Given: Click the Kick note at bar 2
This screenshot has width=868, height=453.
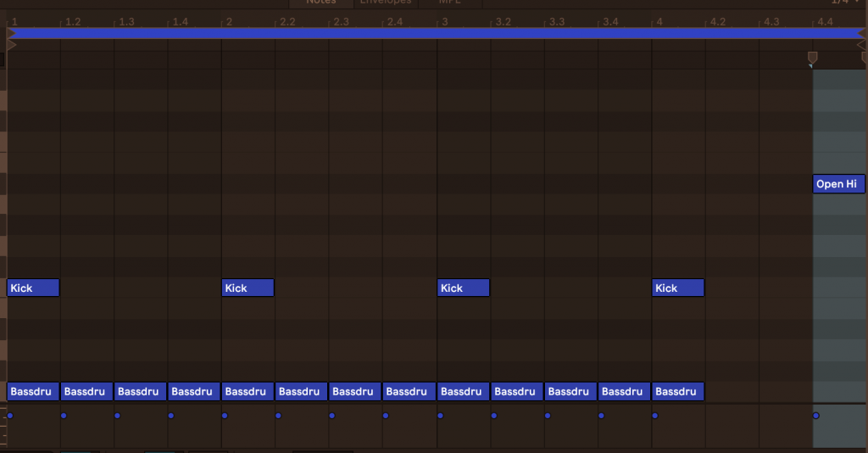Looking at the screenshot, I should [248, 288].
